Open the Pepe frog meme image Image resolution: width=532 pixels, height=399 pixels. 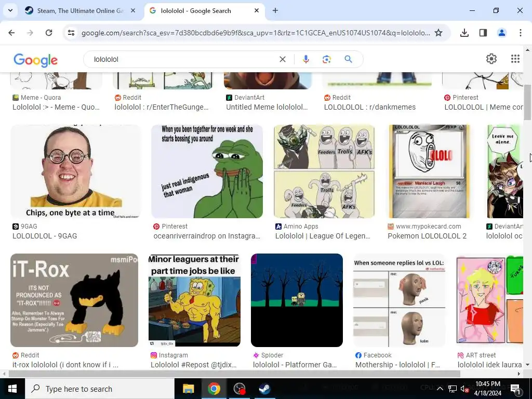[x=207, y=171]
